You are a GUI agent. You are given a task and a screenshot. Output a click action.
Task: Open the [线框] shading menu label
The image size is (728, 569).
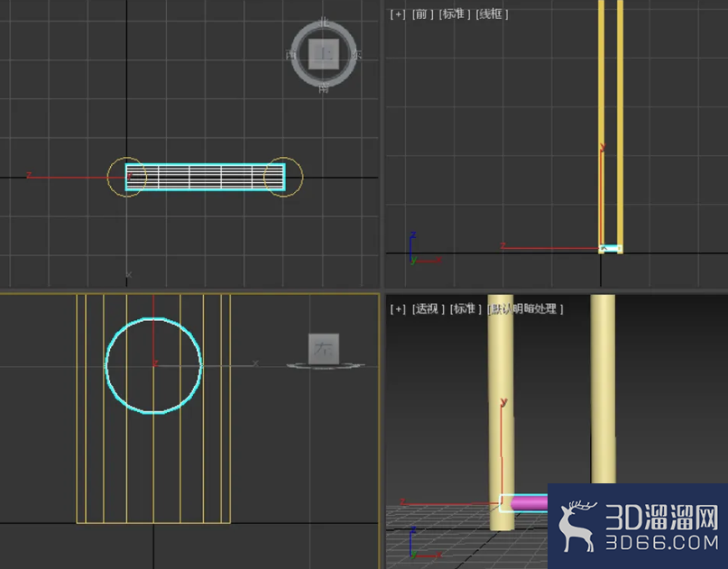pos(492,14)
